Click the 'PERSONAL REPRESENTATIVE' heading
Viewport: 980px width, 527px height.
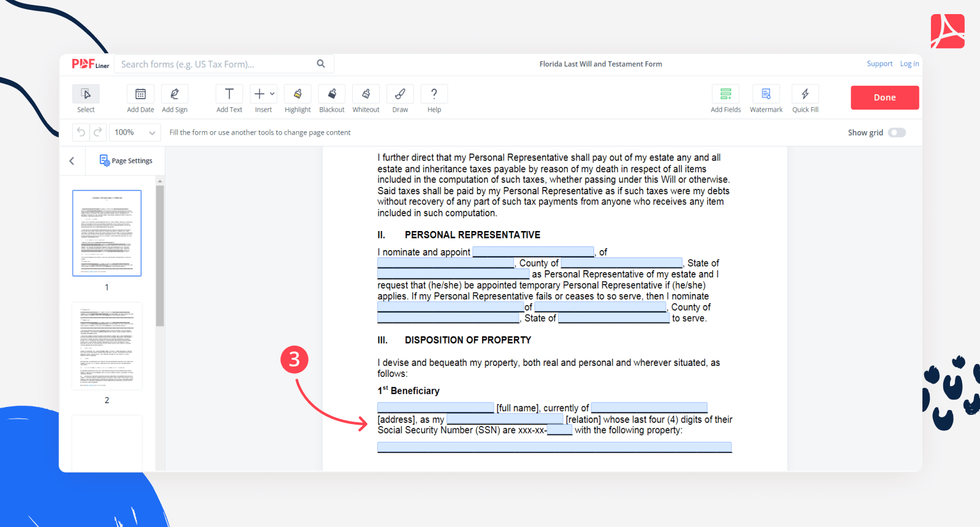click(472, 235)
